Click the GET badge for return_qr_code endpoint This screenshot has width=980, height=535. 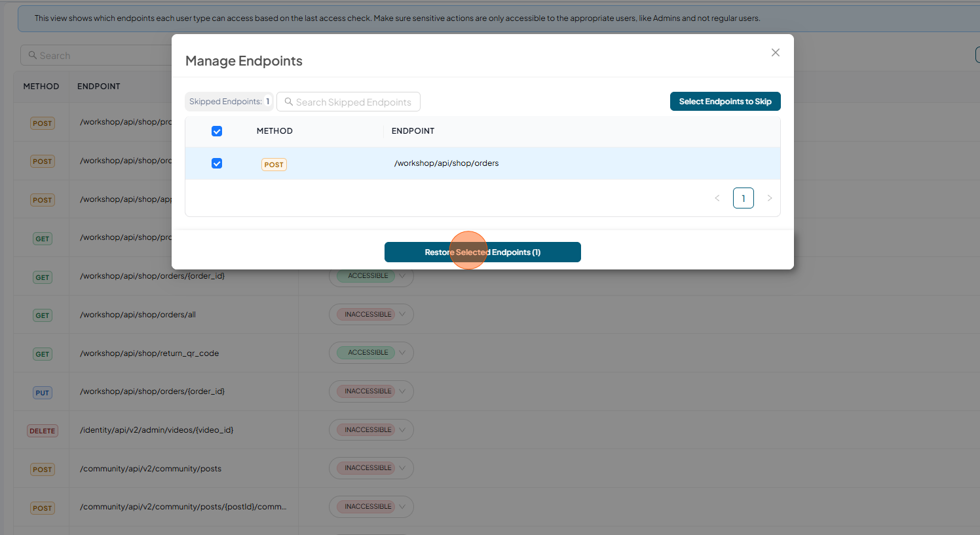coord(43,354)
